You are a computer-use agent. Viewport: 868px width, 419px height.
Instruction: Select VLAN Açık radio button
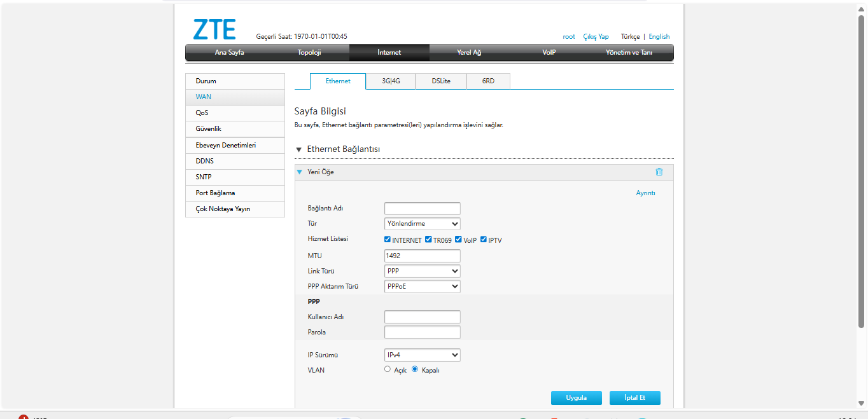388,369
